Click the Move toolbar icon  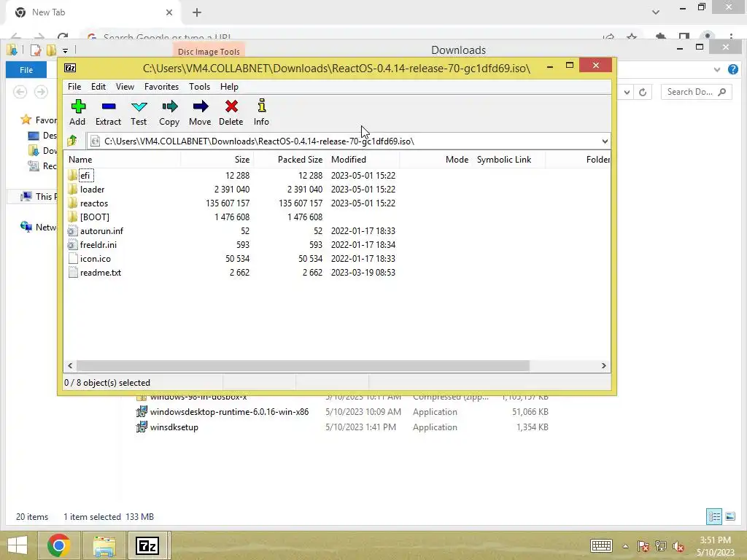click(x=201, y=106)
